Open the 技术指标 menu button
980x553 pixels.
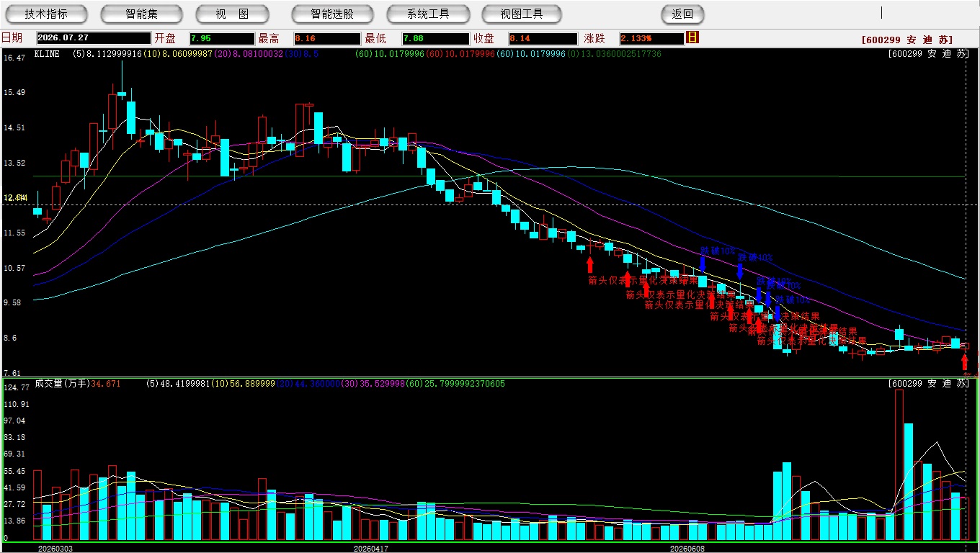click(x=46, y=14)
